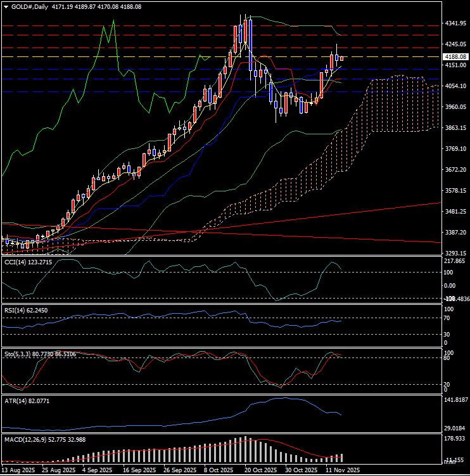Select the lower blue dashed horizontal line
The height and width of the screenshot is (476, 470).
click(x=127, y=92)
